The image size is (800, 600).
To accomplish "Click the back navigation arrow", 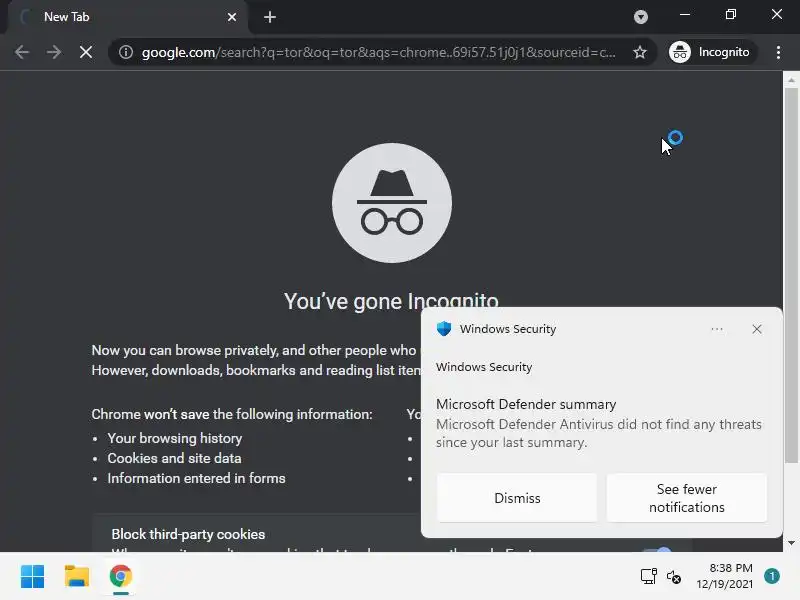I will [22, 52].
